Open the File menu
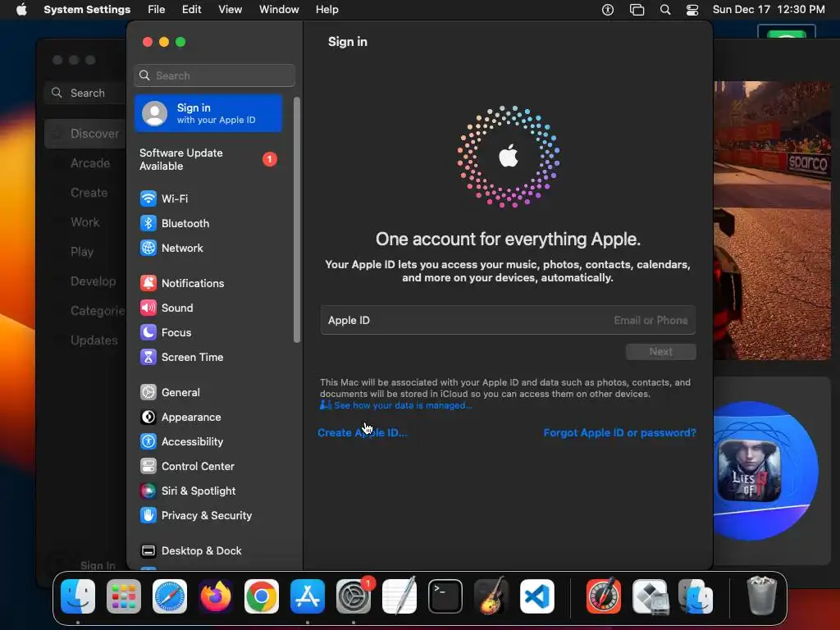 (x=157, y=10)
